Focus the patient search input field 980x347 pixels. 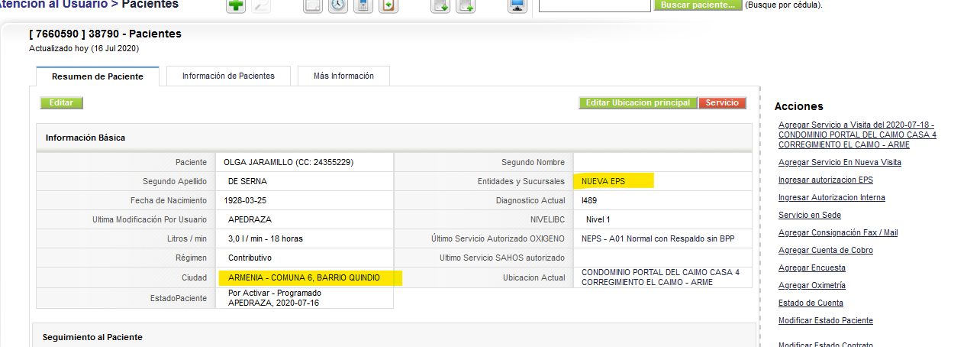[x=595, y=5]
